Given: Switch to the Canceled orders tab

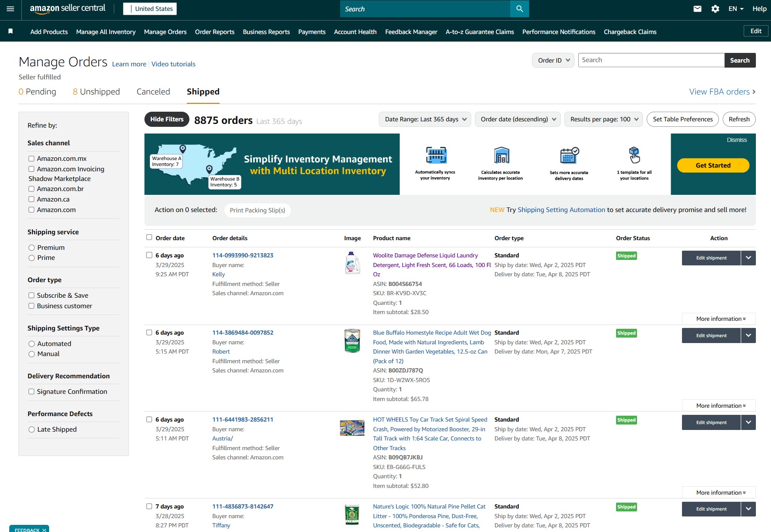Looking at the screenshot, I should coord(153,92).
